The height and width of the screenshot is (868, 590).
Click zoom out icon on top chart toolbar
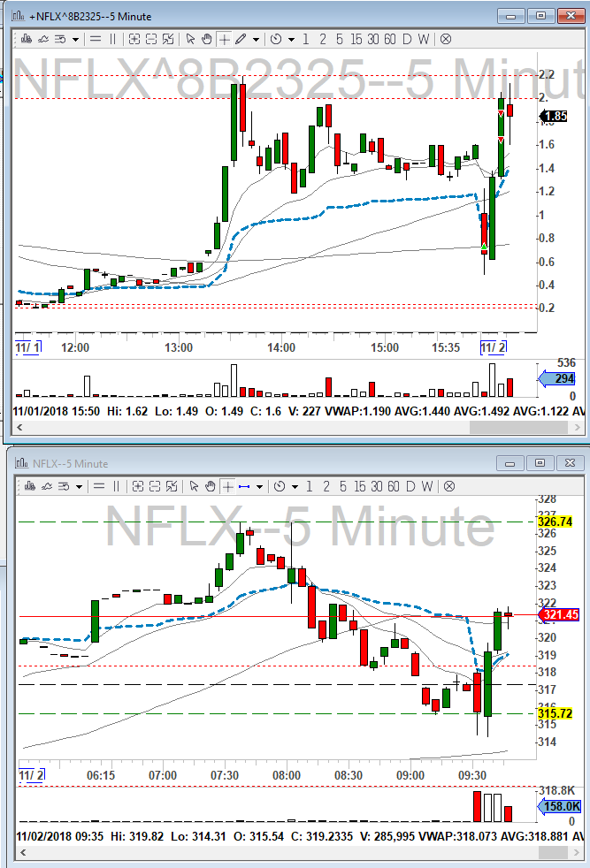(150, 39)
